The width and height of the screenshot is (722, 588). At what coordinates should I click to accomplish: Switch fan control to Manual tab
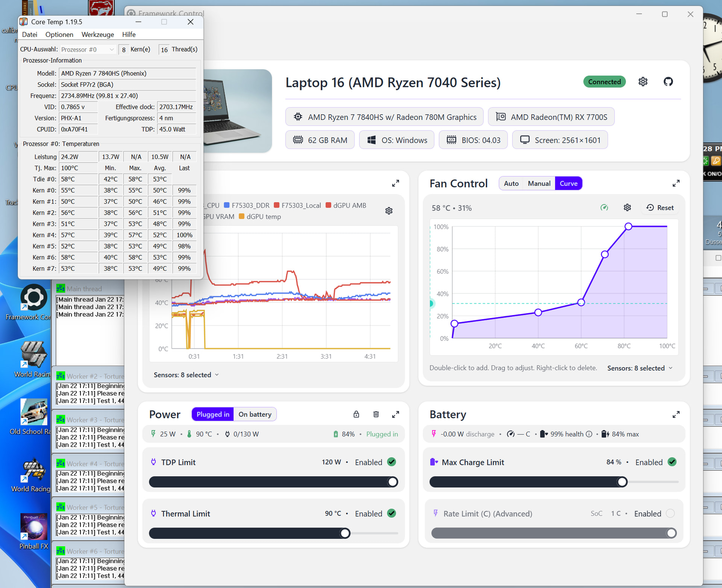pos(539,183)
